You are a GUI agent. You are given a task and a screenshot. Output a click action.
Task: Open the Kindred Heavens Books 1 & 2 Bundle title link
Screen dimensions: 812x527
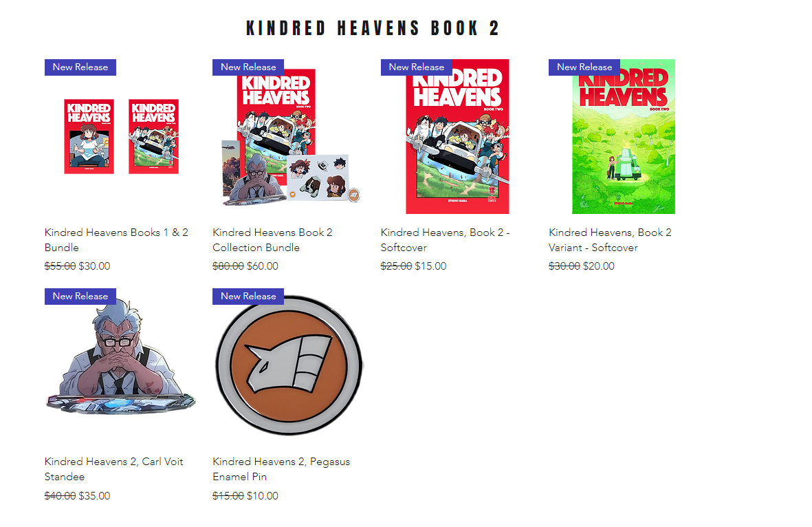pyautogui.click(x=116, y=240)
